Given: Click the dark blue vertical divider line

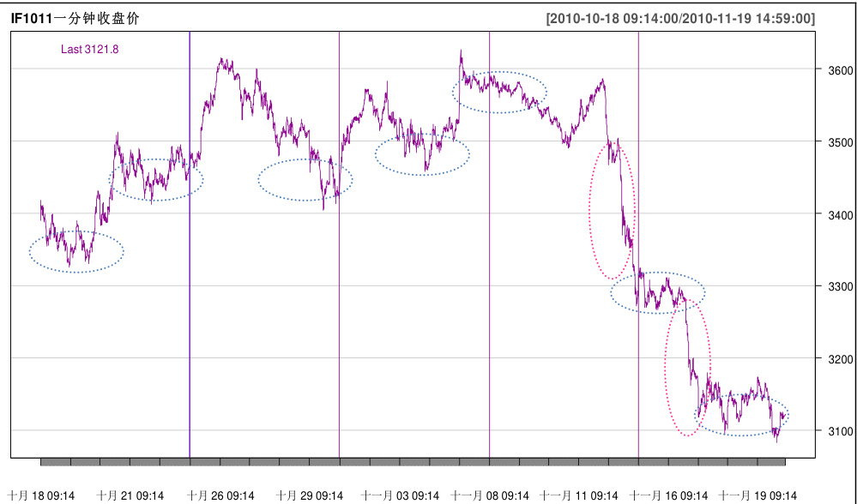Looking at the screenshot, I should coord(190,257).
